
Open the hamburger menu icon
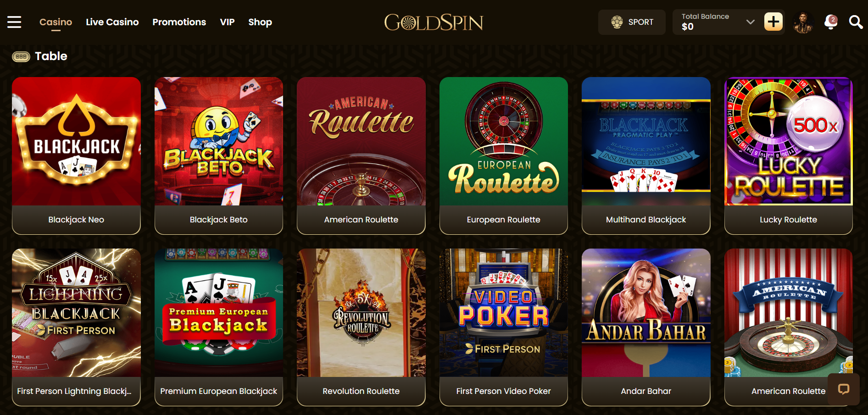pyautogui.click(x=14, y=22)
